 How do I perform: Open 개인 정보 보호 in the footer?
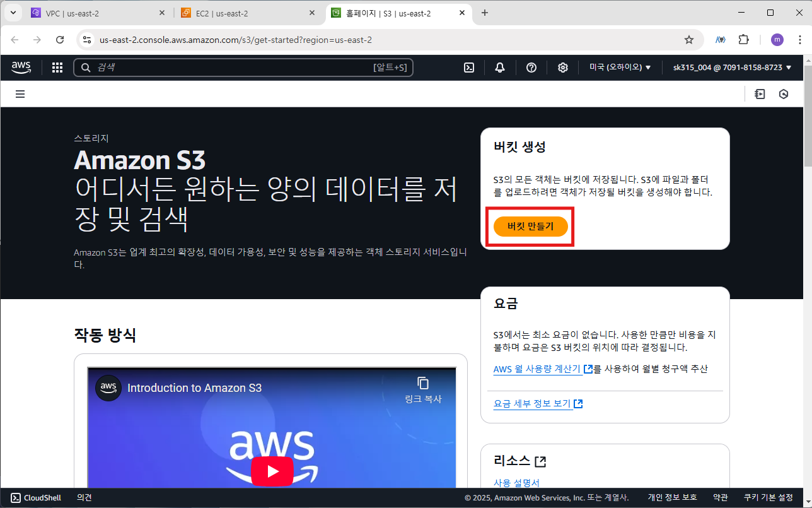pyautogui.click(x=672, y=498)
